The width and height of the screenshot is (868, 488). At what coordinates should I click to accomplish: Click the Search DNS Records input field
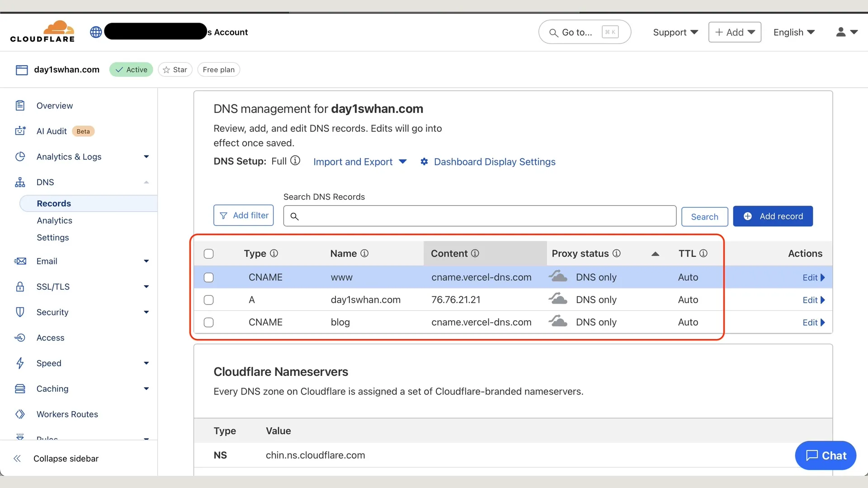tap(480, 216)
